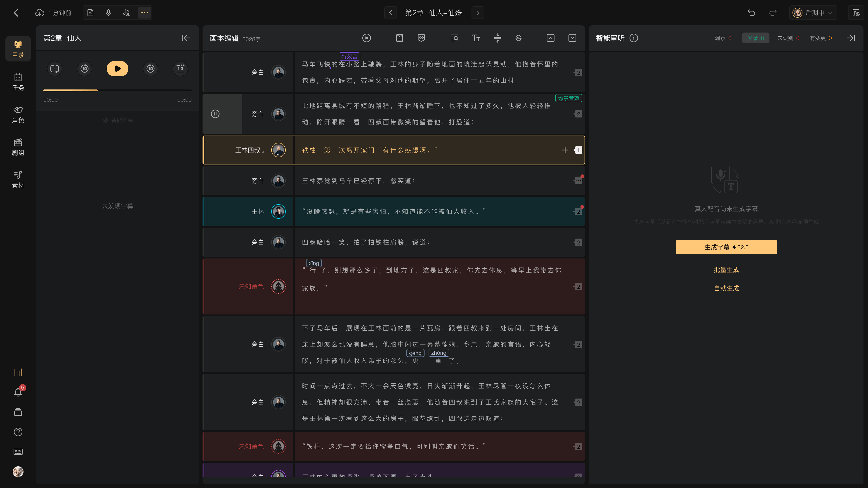
Task: Select the 漏录 0 filter
Action: tap(723, 38)
